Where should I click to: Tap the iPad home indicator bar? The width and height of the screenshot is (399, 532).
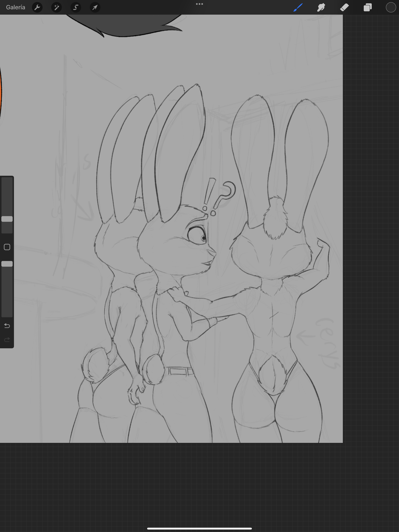[199, 528]
